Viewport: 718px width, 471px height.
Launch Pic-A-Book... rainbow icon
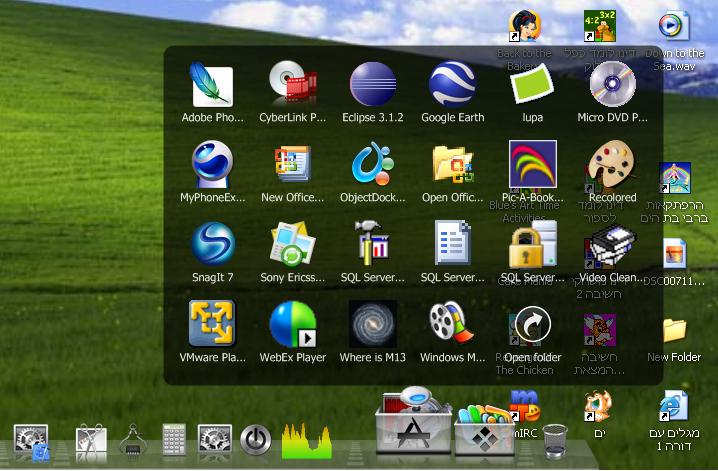pos(533,164)
